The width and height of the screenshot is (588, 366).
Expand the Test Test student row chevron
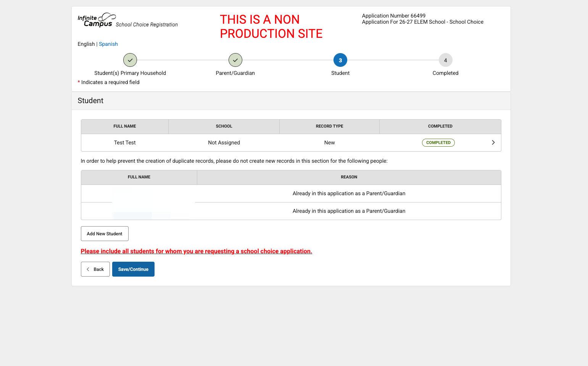493,143
